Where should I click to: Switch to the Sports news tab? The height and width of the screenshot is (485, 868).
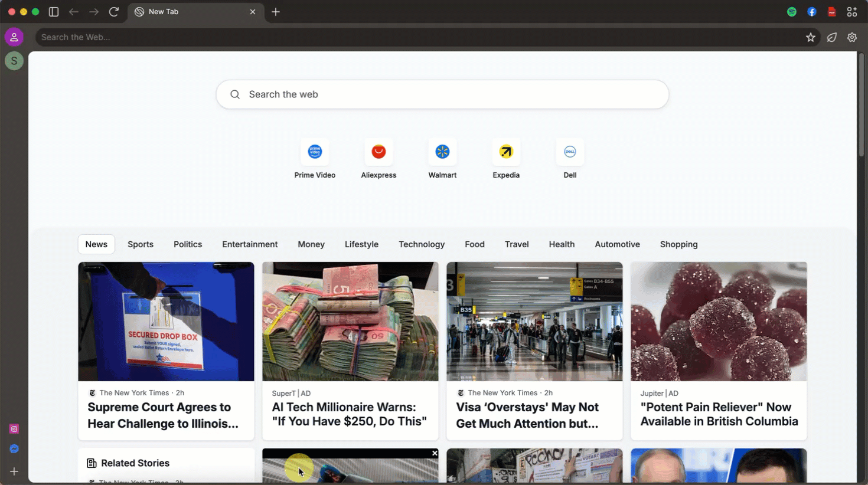pos(141,244)
